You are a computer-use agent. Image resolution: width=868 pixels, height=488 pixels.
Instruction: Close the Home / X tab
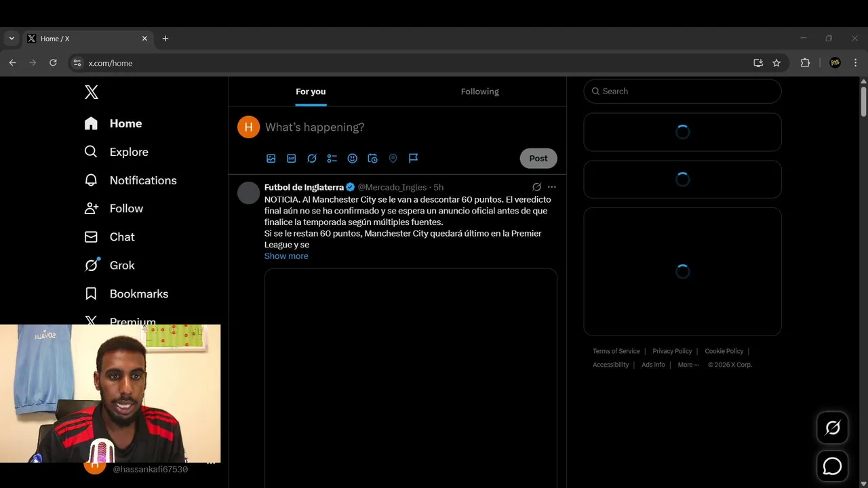tap(144, 39)
